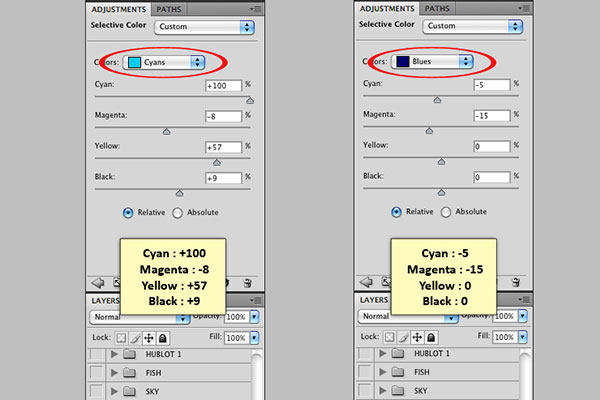This screenshot has height=400, width=600.
Task: Toggle HUBLOT 1 visibility box in Blues panel layers
Action: click(x=365, y=353)
